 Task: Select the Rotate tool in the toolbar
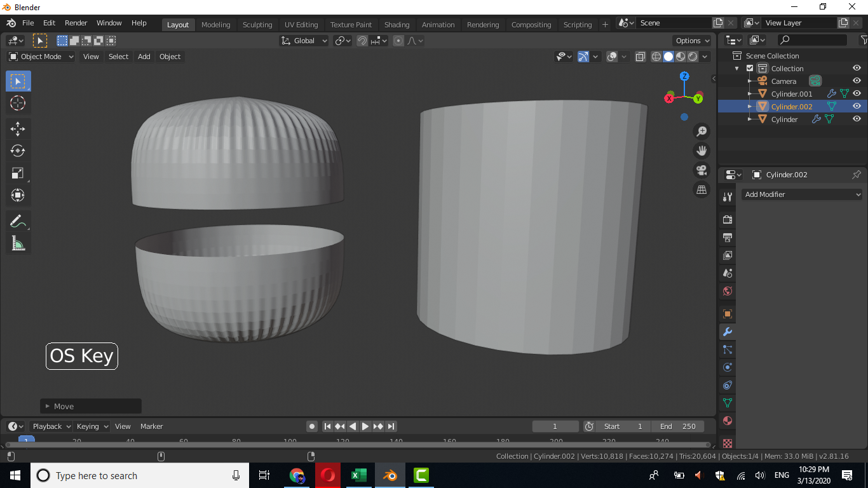coord(18,151)
